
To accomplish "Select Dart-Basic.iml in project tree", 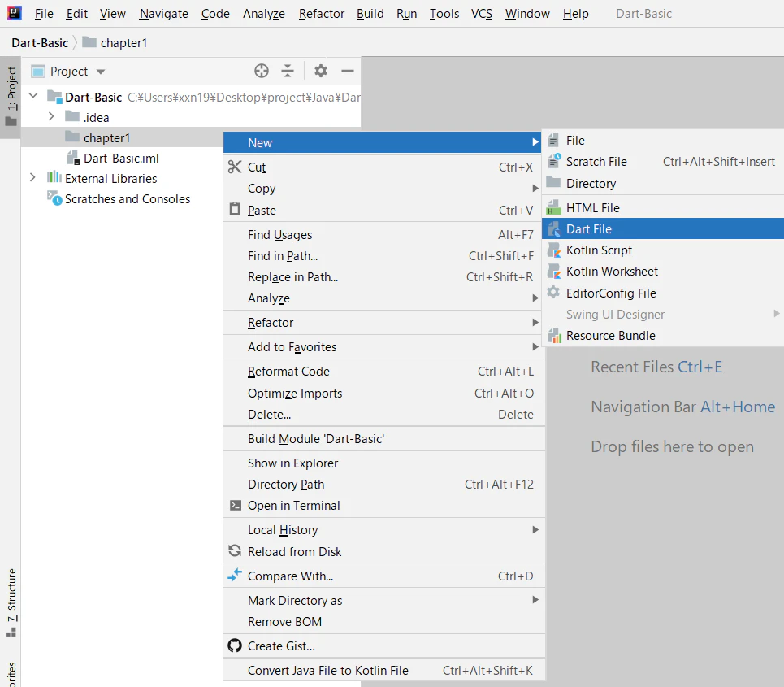I will (x=121, y=158).
